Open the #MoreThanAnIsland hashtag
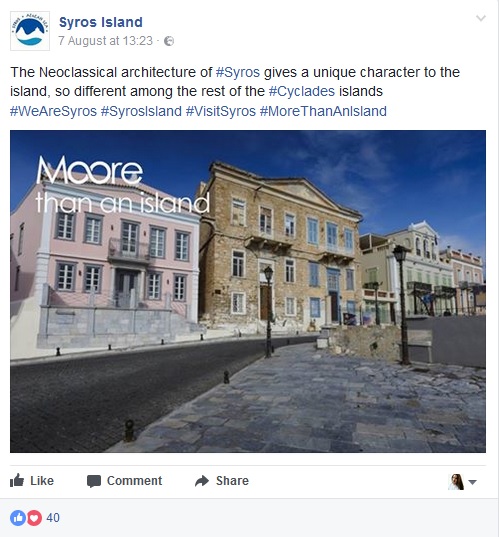This screenshot has width=499, height=537. 323,111
